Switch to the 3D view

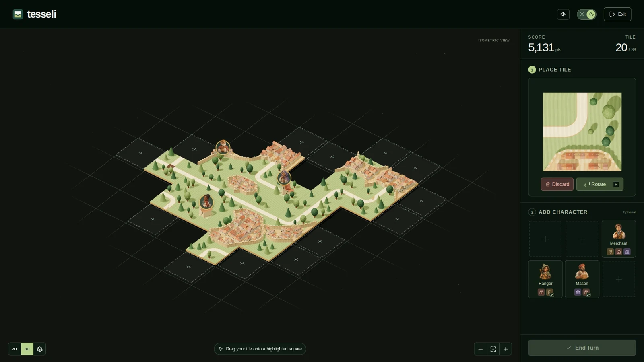click(27, 349)
